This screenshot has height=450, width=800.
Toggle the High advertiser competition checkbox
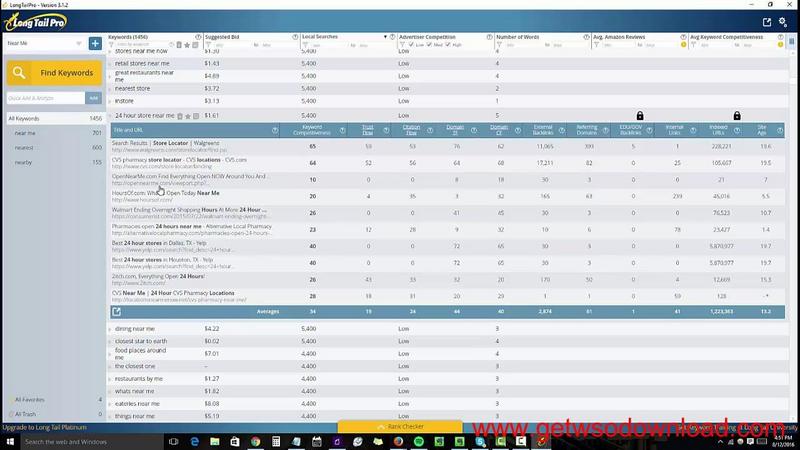click(x=448, y=45)
